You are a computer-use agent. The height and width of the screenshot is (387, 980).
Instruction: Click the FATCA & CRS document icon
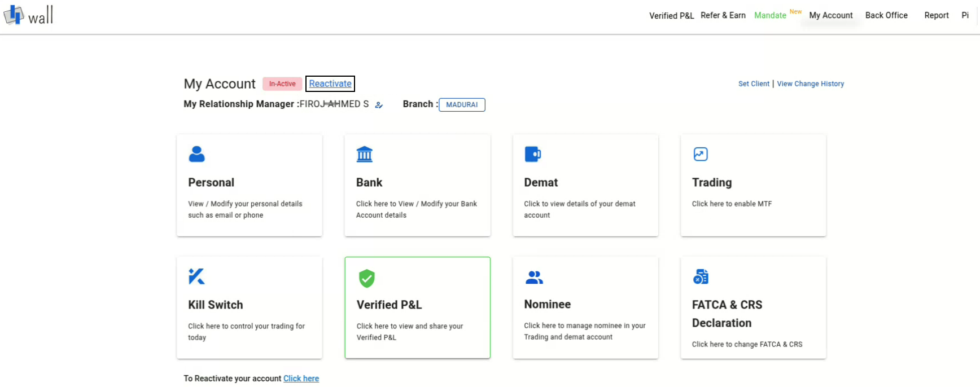click(x=700, y=276)
